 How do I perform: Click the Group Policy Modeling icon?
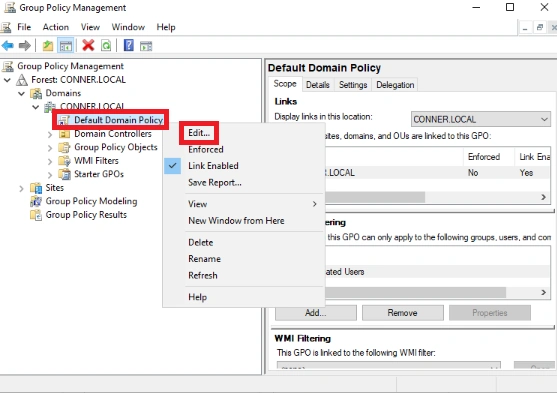(36, 201)
